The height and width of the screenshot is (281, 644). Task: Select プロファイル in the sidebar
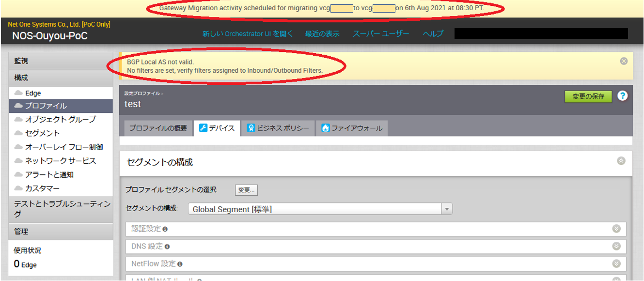(x=61, y=106)
